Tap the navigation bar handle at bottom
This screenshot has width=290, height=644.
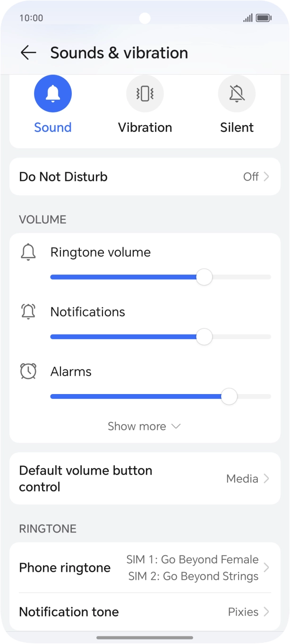[145, 635]
